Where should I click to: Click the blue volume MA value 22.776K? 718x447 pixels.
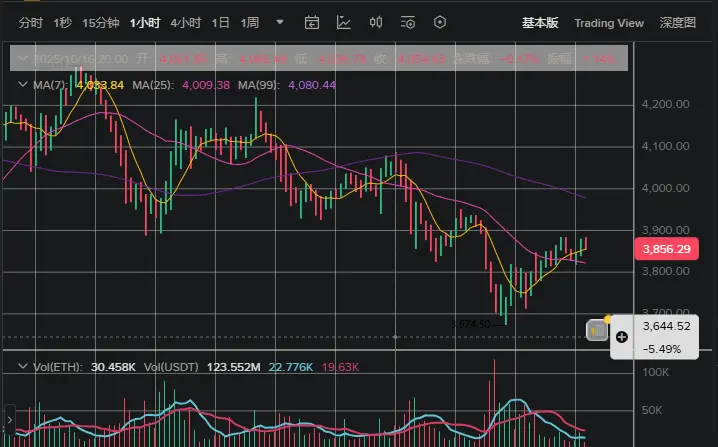point(291,367)
